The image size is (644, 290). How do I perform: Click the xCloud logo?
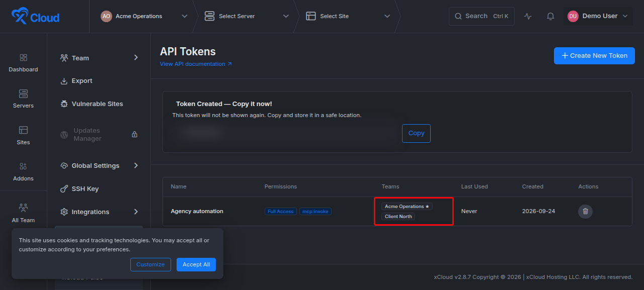[35, 16]
